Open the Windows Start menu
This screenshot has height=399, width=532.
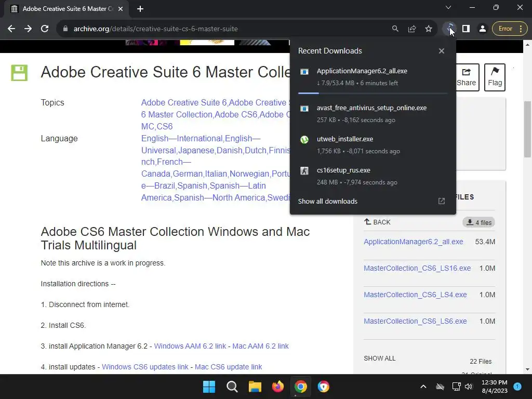click(x=209, y=387)
